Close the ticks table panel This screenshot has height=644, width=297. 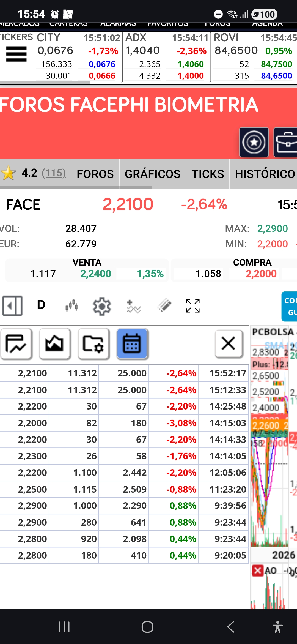click(229, 344)
